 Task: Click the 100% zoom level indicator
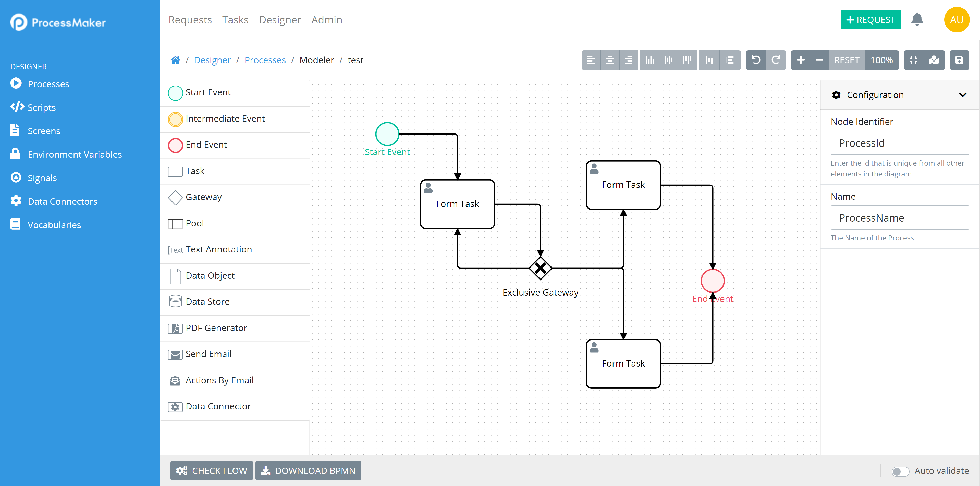(881, 60)
